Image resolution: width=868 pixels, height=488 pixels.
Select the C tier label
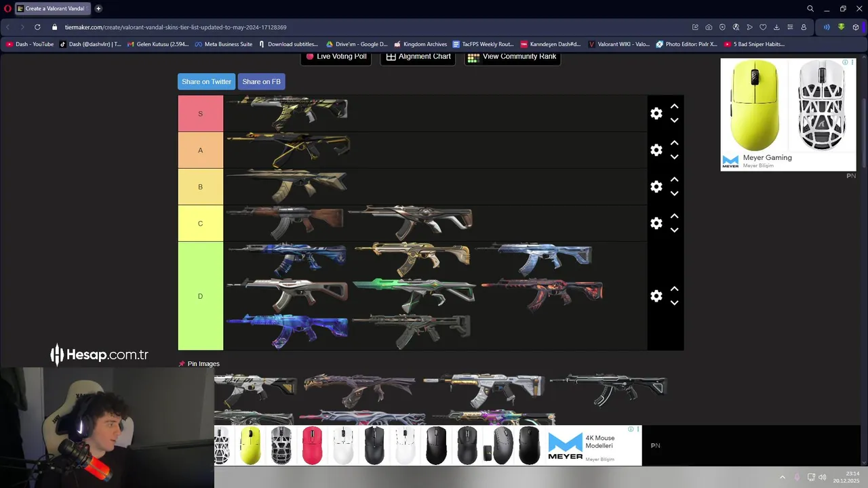click(200, 223)
